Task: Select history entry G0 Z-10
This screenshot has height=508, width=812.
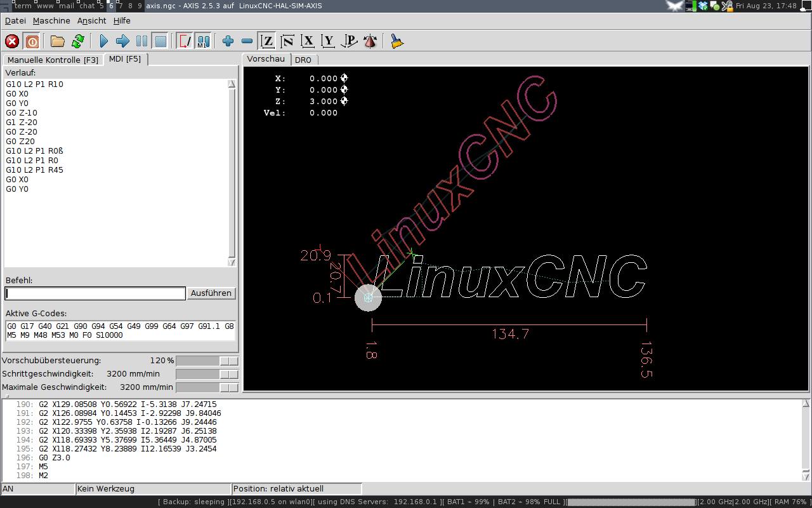Action: 22,112
